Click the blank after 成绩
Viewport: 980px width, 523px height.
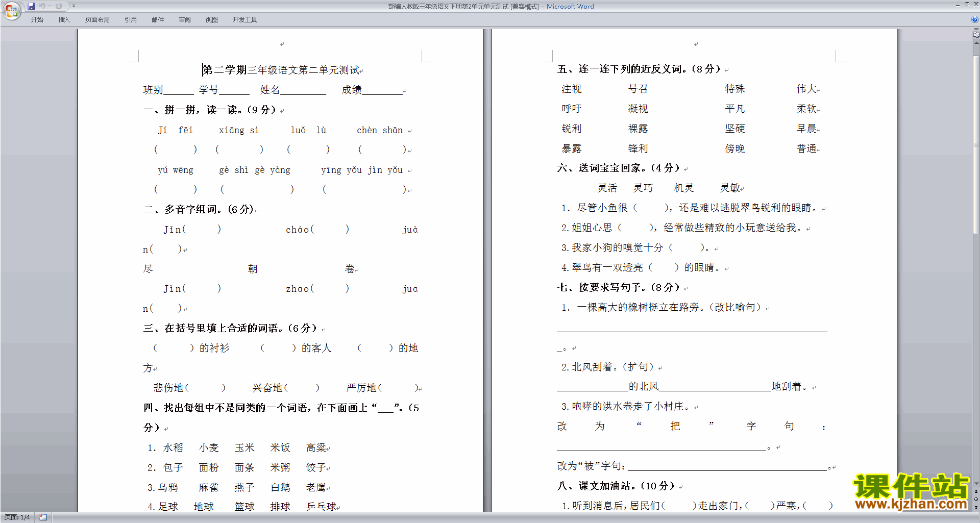(382, 90)
